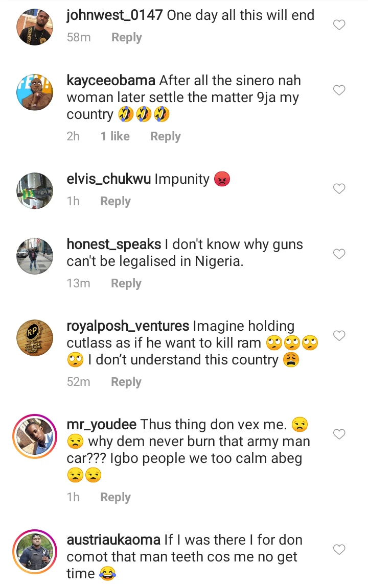
Task: View mr_youdee's story from avatar ring
Action: [x=35, y=436]
